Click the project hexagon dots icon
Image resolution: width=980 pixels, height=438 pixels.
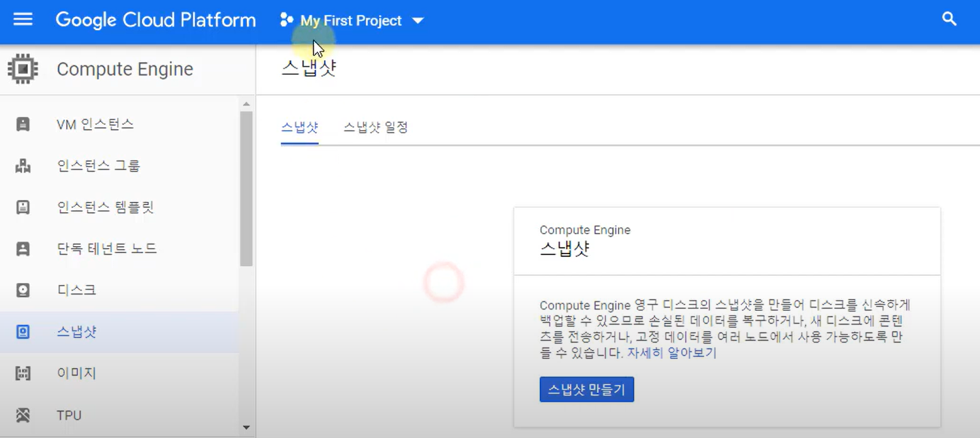point(287,20)
